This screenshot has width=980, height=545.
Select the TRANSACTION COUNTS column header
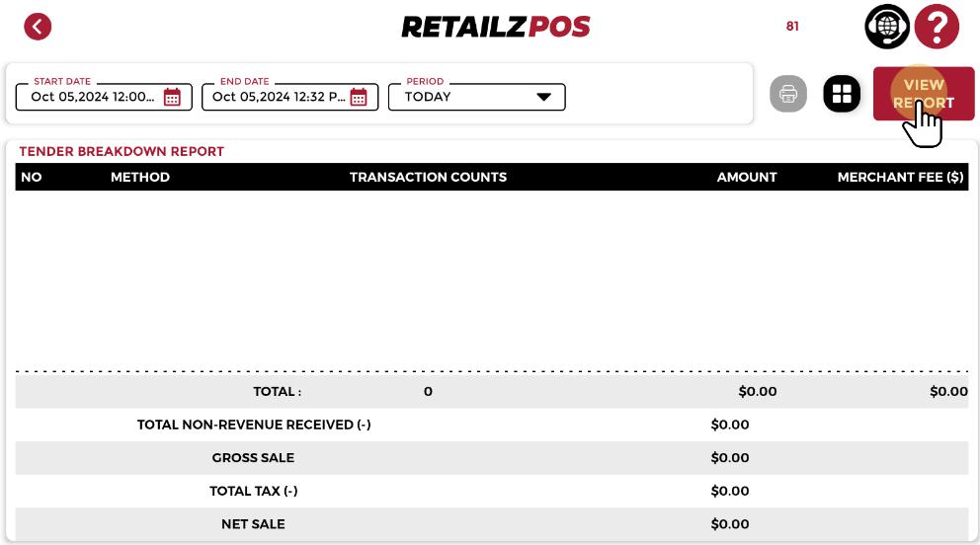pos(428,177)
